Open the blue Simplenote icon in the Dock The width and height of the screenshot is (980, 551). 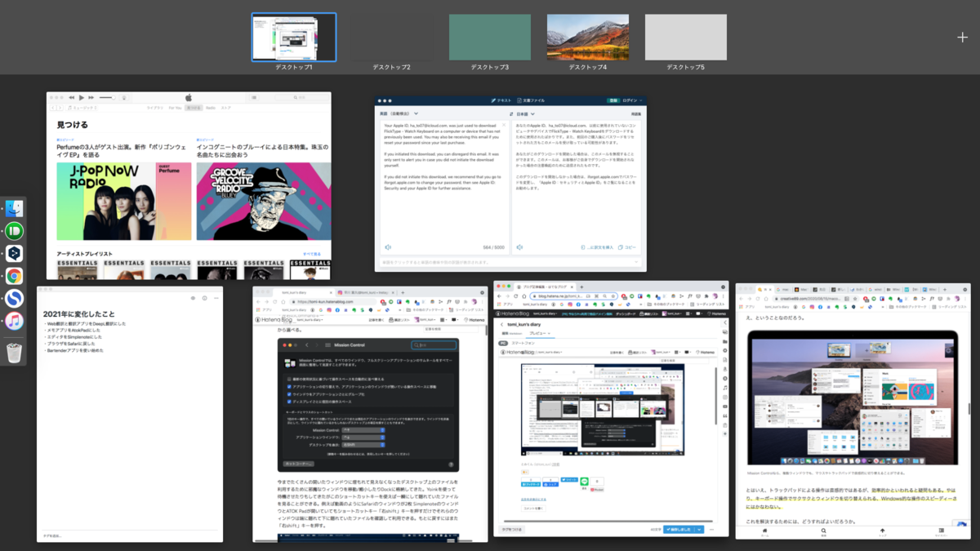coord(14,299)
